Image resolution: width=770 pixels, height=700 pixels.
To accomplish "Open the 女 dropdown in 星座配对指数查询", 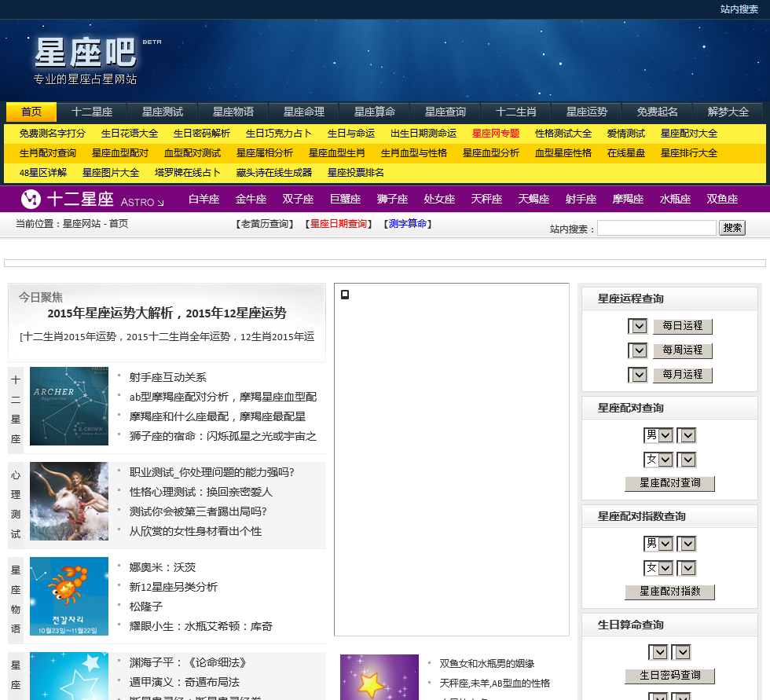I will coord(658,568).
